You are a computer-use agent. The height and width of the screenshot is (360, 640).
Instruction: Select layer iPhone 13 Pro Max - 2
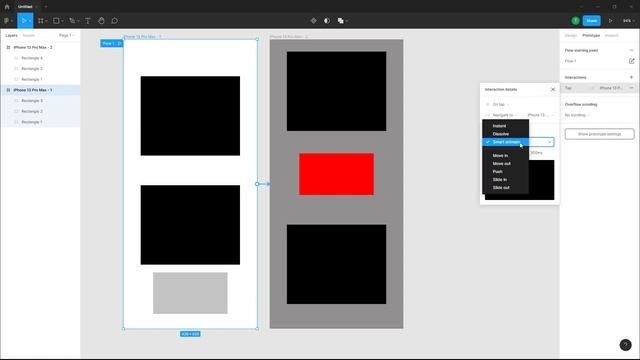pyautogui.click(x=33, y=47)
